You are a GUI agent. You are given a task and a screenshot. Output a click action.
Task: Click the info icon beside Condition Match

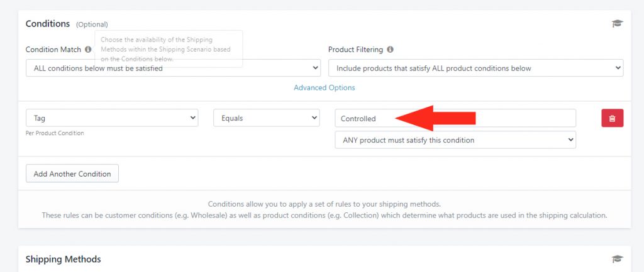(x=88, y=49)
